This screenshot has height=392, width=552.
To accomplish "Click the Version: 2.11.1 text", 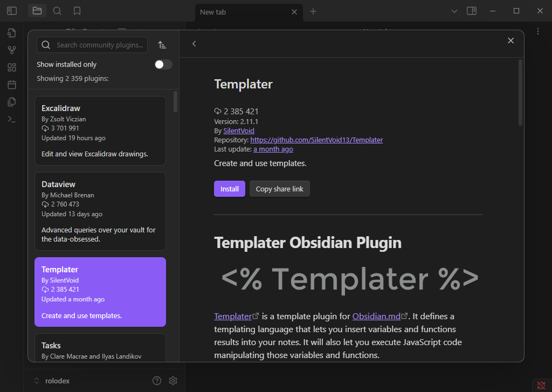I will pyautogui.click(x=236, y=121).
